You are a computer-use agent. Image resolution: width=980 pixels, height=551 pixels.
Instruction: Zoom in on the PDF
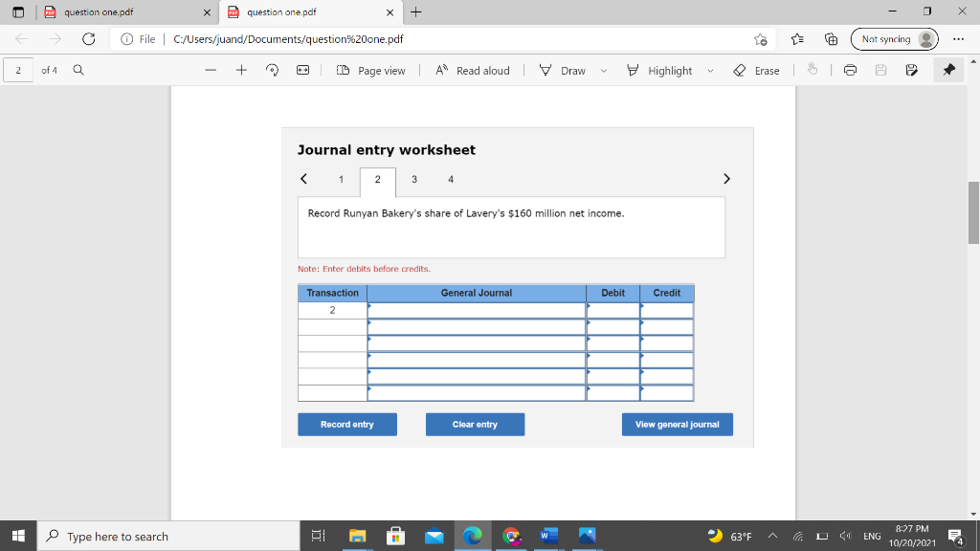[241, 70]
